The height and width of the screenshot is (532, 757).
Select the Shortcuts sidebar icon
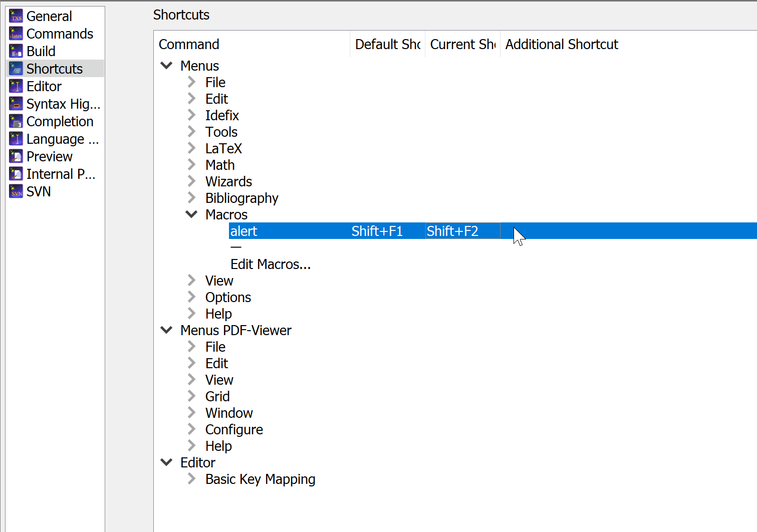click(15, 68)
